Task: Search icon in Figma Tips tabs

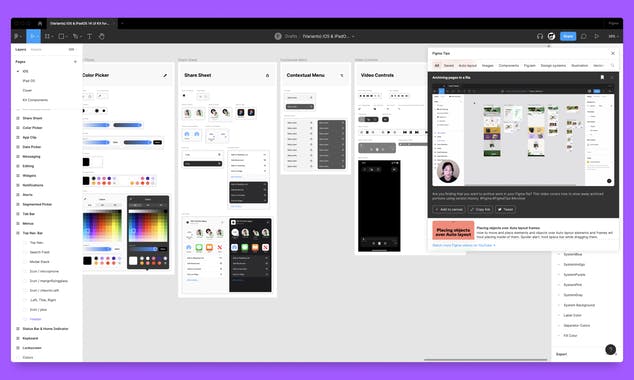Action: point(613,65)
